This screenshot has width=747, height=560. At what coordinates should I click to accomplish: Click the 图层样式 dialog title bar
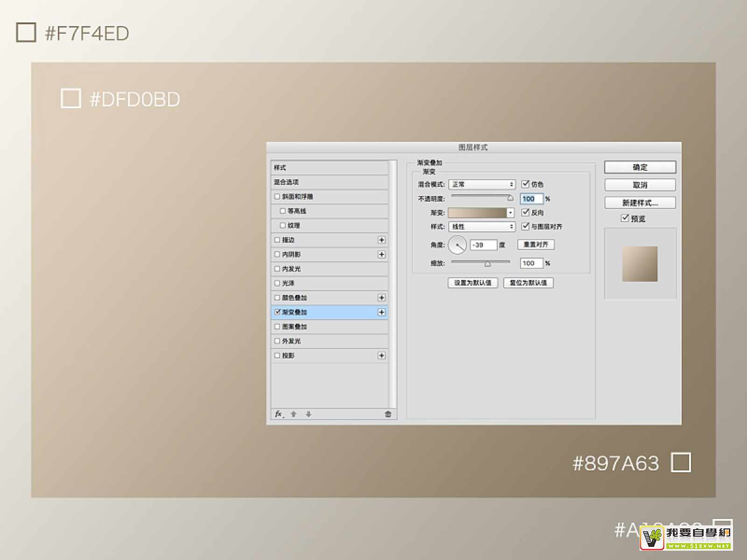(x=473, y=147)
